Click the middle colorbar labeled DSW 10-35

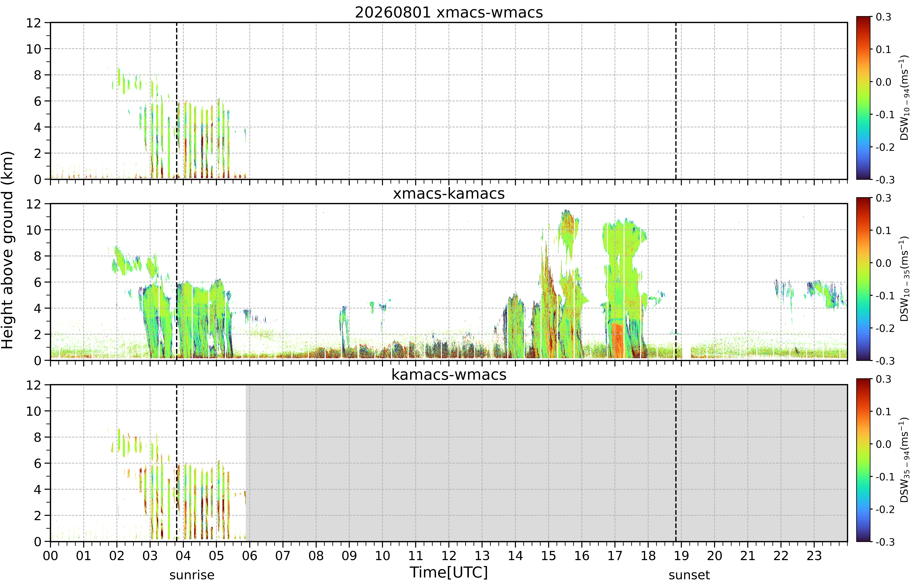863,279
